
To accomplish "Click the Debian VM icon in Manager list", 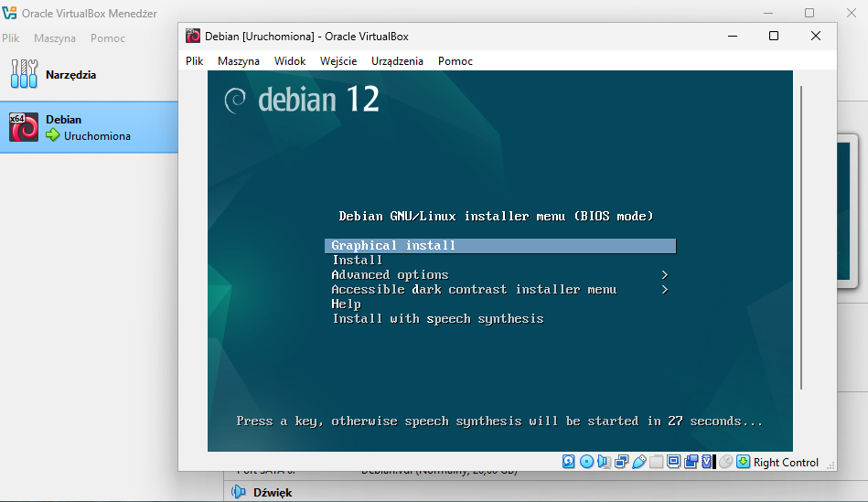I will 24,127.
